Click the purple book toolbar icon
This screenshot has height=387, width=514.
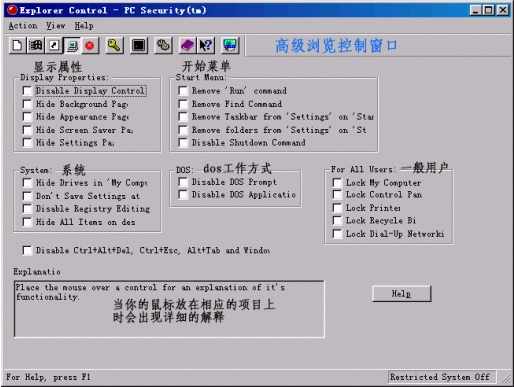(187, 45)
